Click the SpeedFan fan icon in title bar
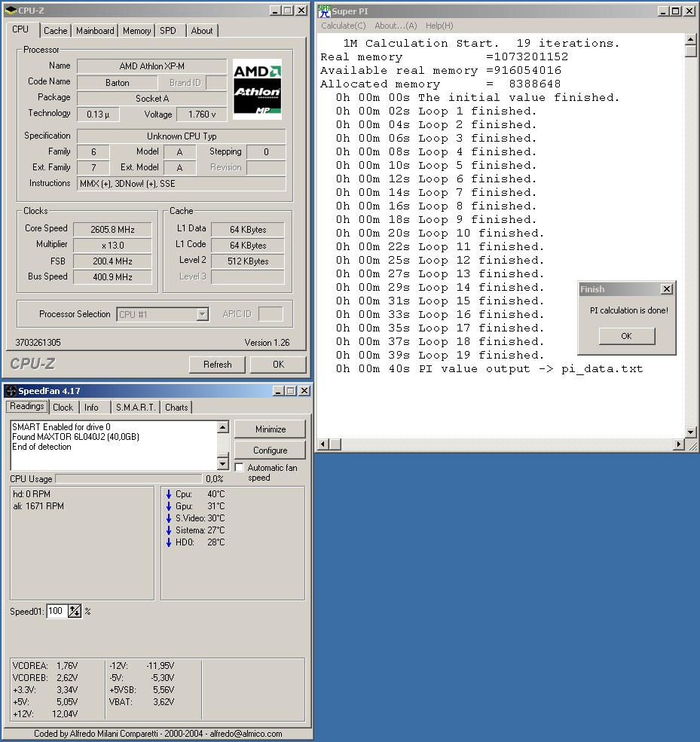Image resolution: width=700 pixels, height=742 pixels. click(x=11, y=391)
